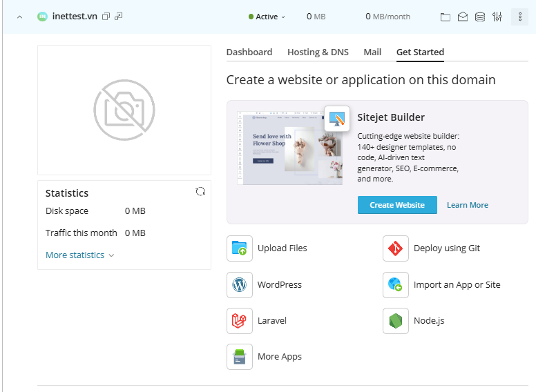The width and height of the screenshot is (536, 392).
Task: Refresh the Statistics panel
Action: 200,192
